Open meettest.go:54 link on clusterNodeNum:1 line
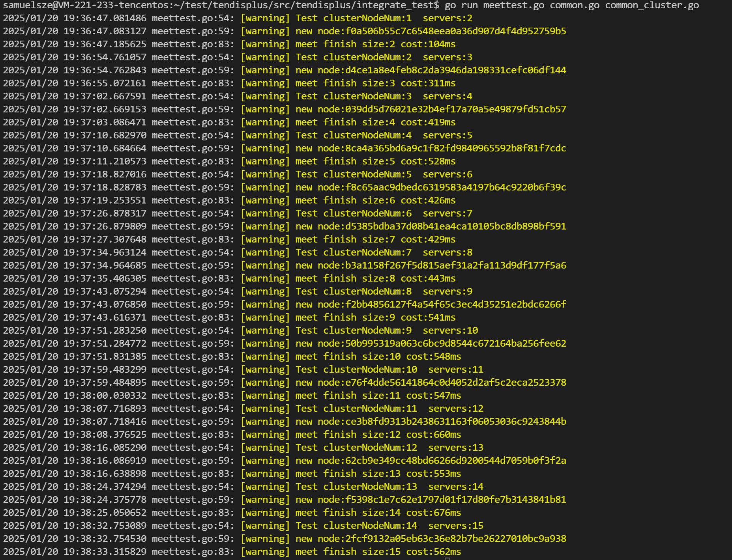Viewport: 732px width, 560px height. tap(193, 18)
